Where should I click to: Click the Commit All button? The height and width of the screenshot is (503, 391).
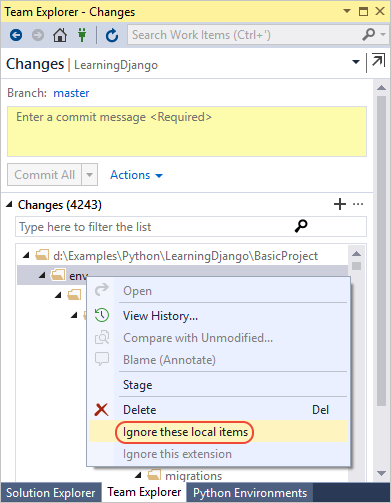[x=44, y=174]
